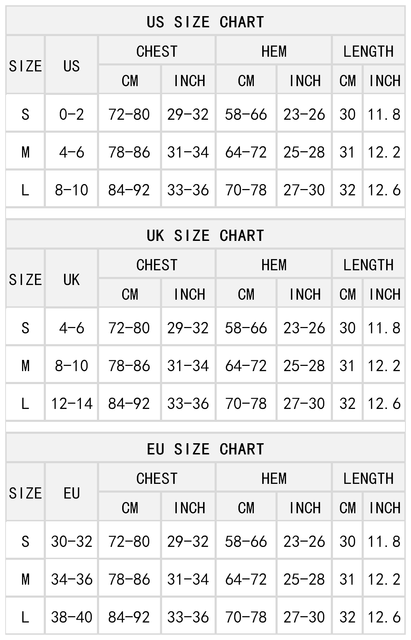Select US size 4-6 for Medium
Image resolution: width=411 pixels, height=640 pixels.
coord(71,152)
